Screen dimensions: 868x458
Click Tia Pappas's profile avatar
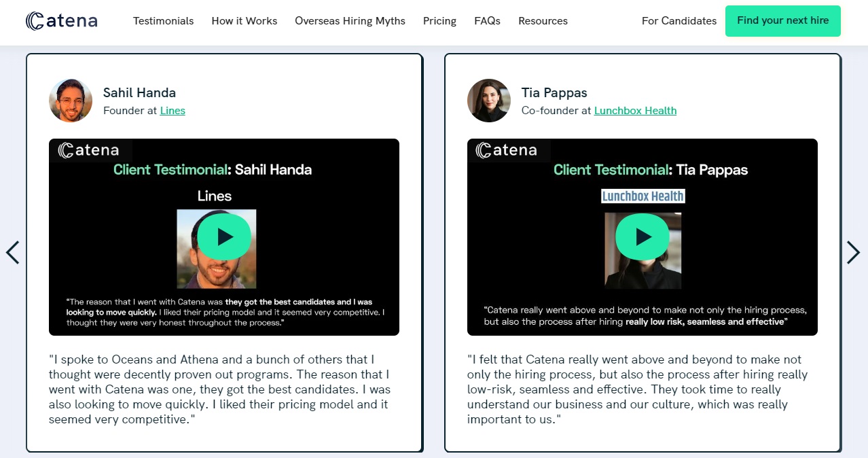(x=489, y=101)
